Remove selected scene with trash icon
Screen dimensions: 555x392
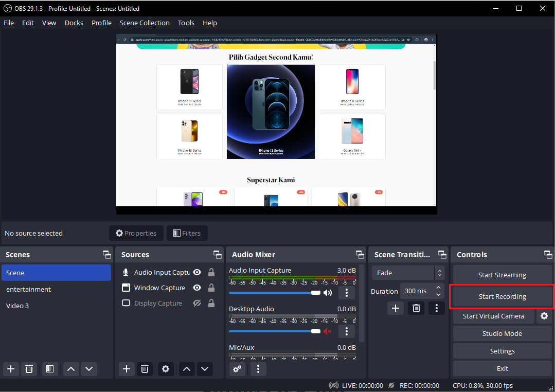29,369
